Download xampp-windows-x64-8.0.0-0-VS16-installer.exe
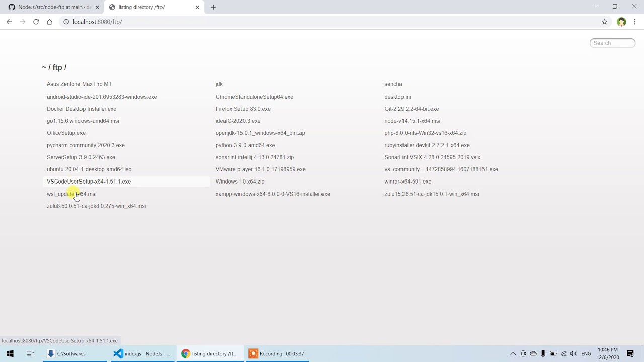This screenshot has width=644, height=362. pyautogui.click(x=273, y=194)
